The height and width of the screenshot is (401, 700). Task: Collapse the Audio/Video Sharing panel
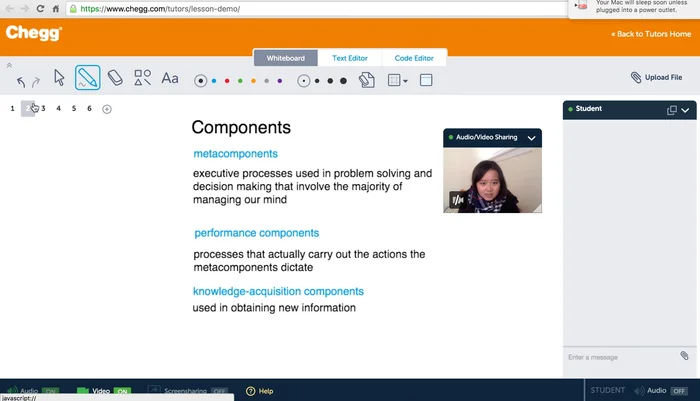coord(532,137)
